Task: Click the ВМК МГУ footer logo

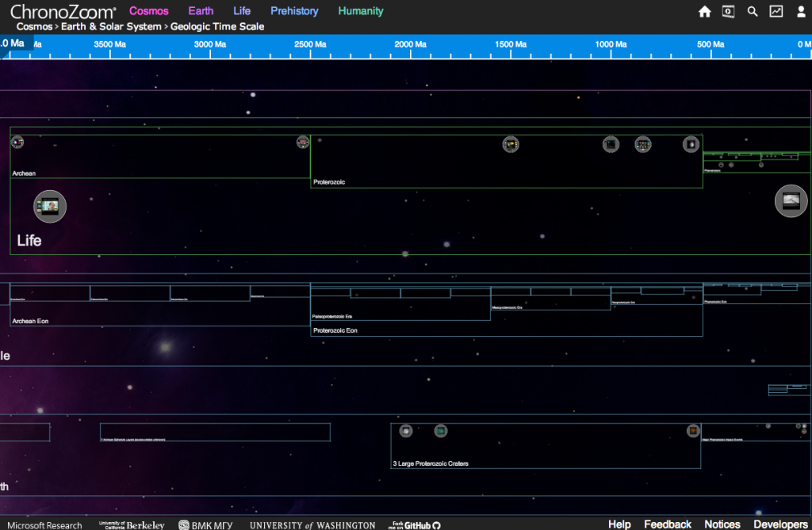Action: tap(205, 525)
